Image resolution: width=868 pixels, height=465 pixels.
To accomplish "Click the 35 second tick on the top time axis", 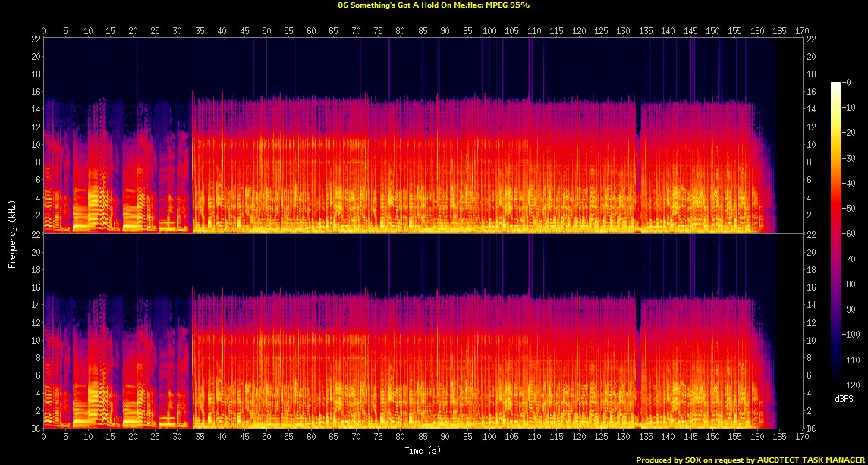I will (x=200, y=30).
